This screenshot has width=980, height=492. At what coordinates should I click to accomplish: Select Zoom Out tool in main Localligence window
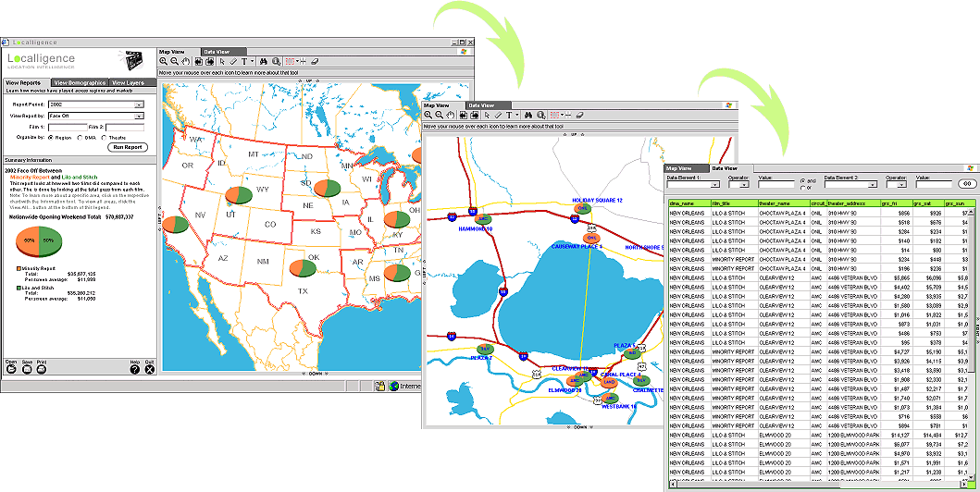click(174, 62)
